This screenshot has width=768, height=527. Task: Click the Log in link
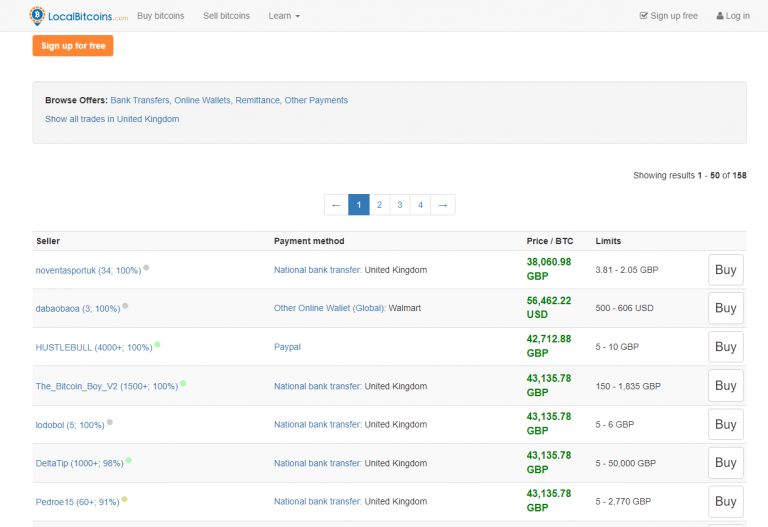(733, 16)
